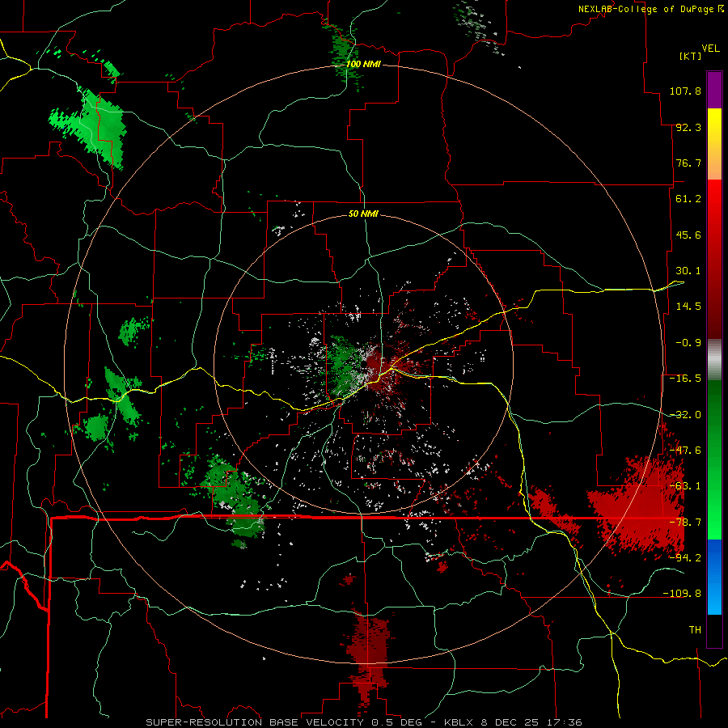Image resolution: width=728 pixels, height=728 pixels.
Task: Click the TH threshold label in legend
Action: (695, 630)
